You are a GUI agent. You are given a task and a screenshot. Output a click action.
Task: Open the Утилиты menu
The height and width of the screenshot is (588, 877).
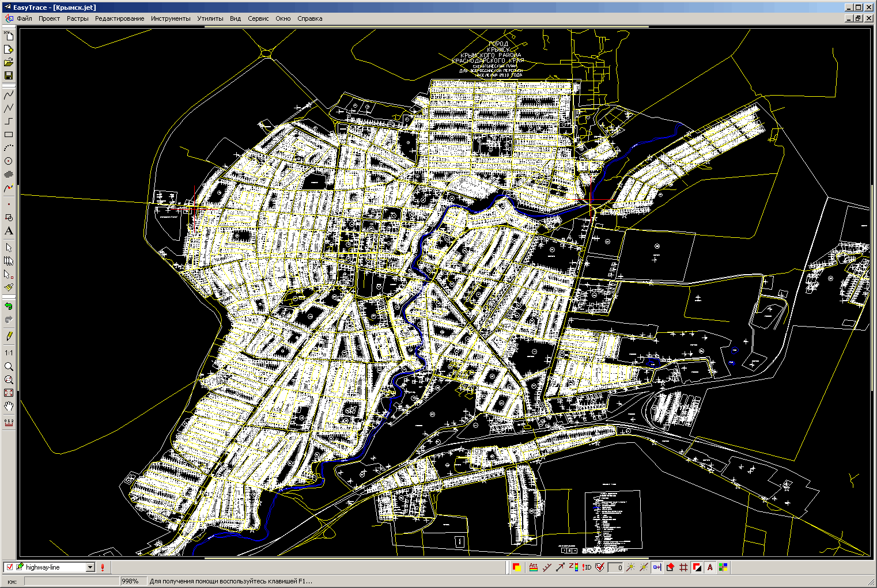pos(210,18)
